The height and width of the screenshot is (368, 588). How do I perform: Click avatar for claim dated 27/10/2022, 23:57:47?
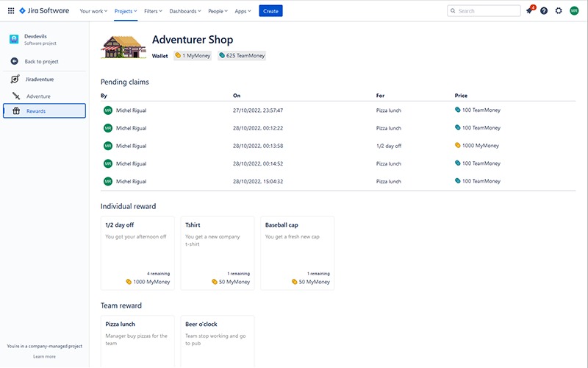(108, 110)
